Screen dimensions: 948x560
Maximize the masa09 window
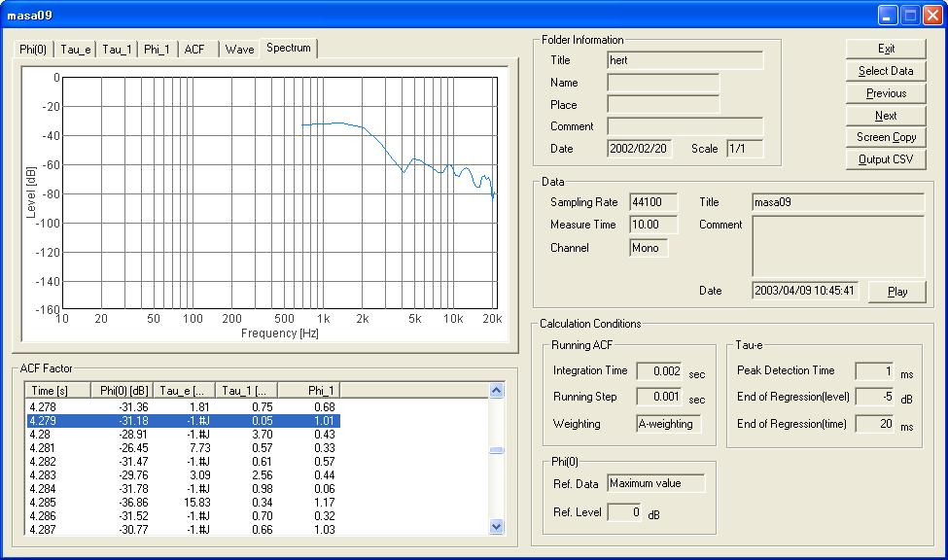pos(910,16)
